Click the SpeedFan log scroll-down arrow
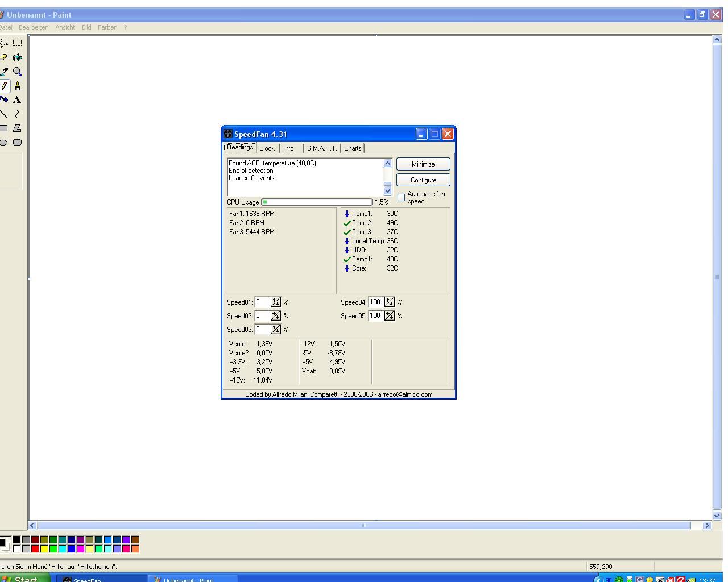Viewport: 728px width, 582px height. pyautogui.click(x=388, y=191)
